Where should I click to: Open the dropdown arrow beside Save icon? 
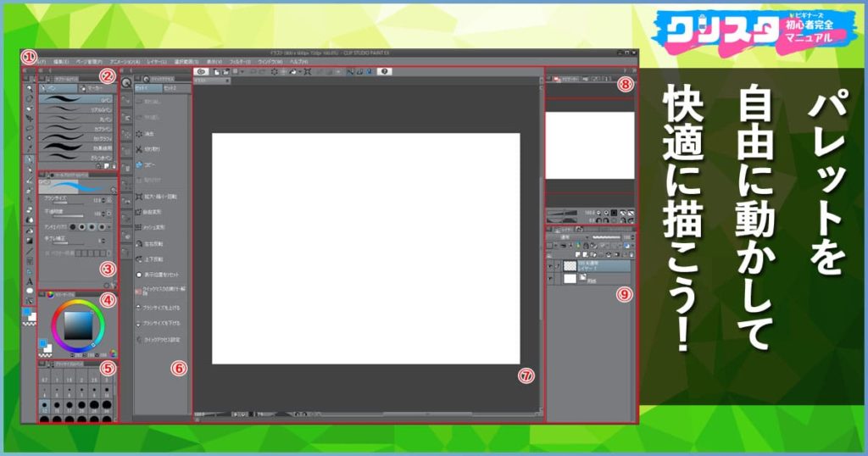click(x=242, y=71)
